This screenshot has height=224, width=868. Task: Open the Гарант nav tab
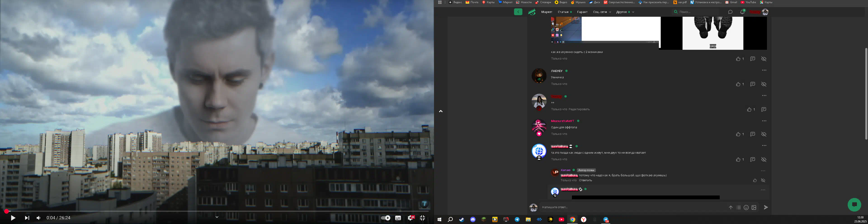coord(582,12)
